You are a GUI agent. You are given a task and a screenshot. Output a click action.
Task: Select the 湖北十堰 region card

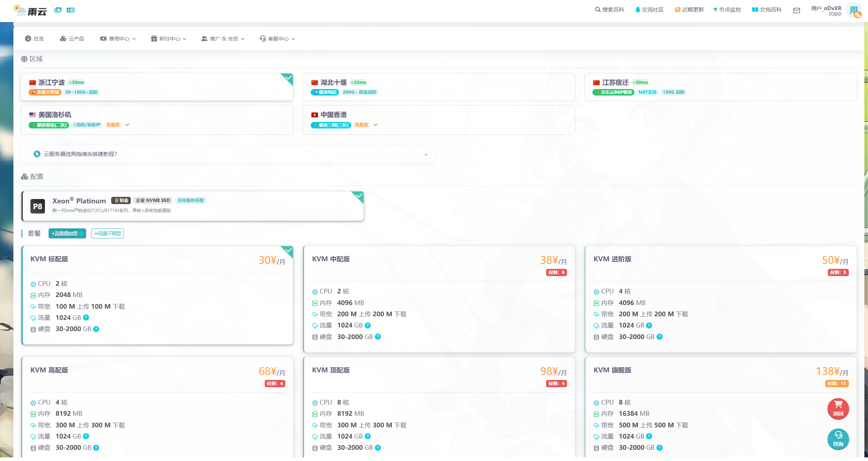click(439, 87)
